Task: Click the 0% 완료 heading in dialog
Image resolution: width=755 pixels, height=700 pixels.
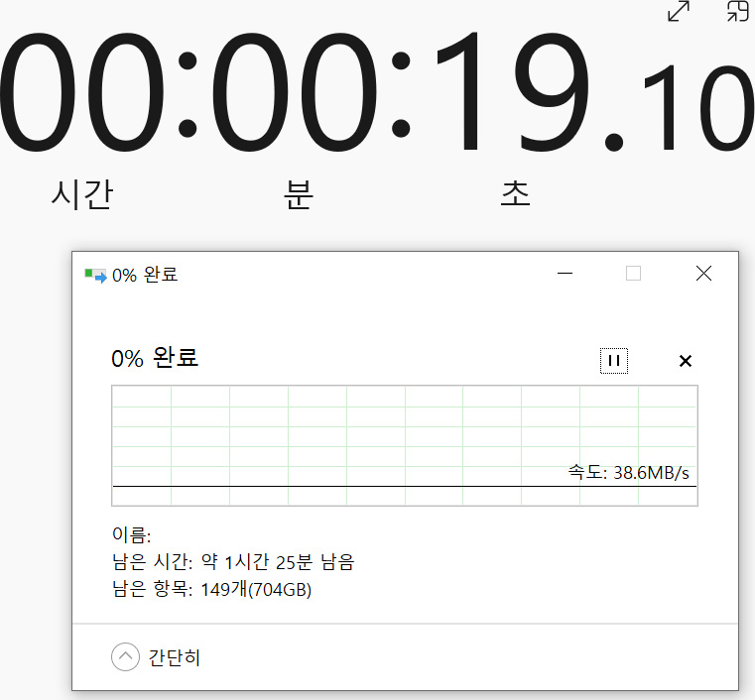Action: point(155,358)
